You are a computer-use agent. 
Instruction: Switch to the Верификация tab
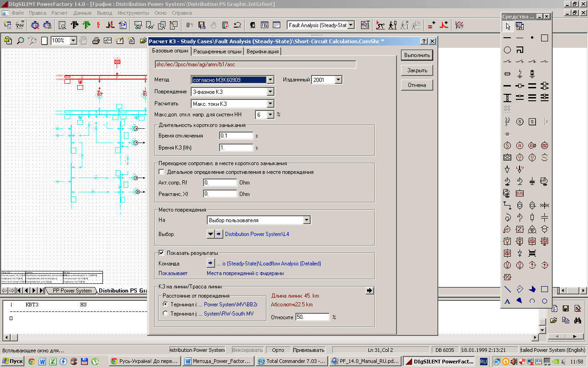[x=262, y=52]
